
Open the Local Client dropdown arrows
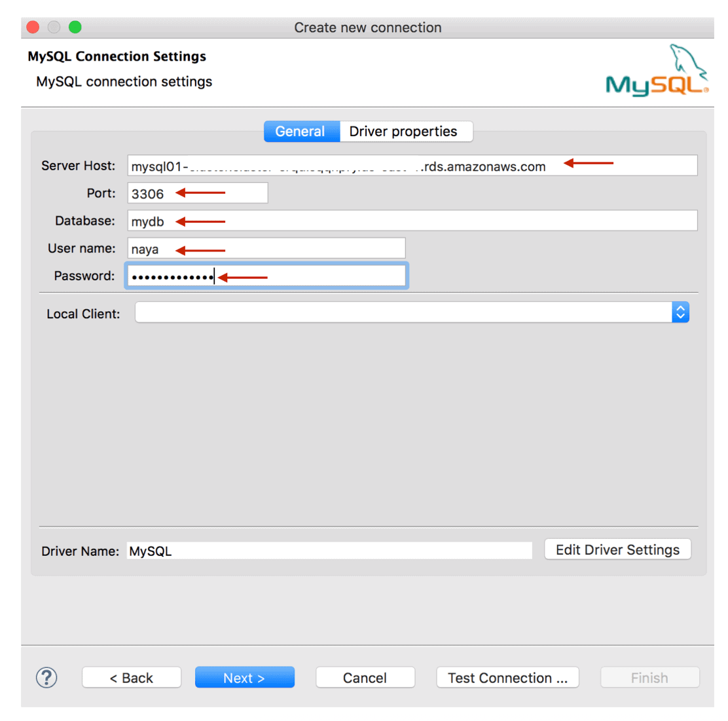pos(680,312)
